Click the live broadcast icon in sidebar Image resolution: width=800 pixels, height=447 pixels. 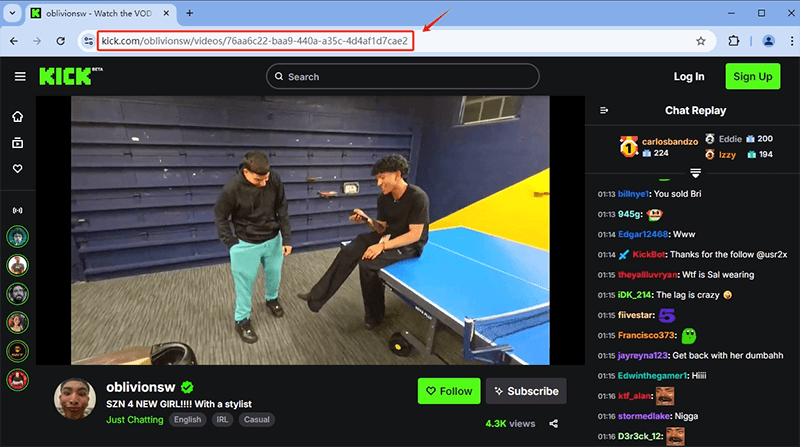pyautogui.click(x=17, y=210)
